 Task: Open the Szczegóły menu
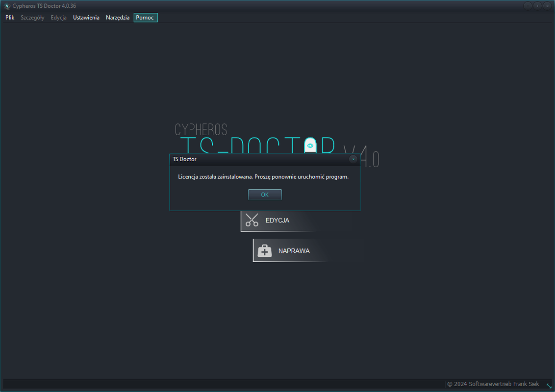[32, 17]
